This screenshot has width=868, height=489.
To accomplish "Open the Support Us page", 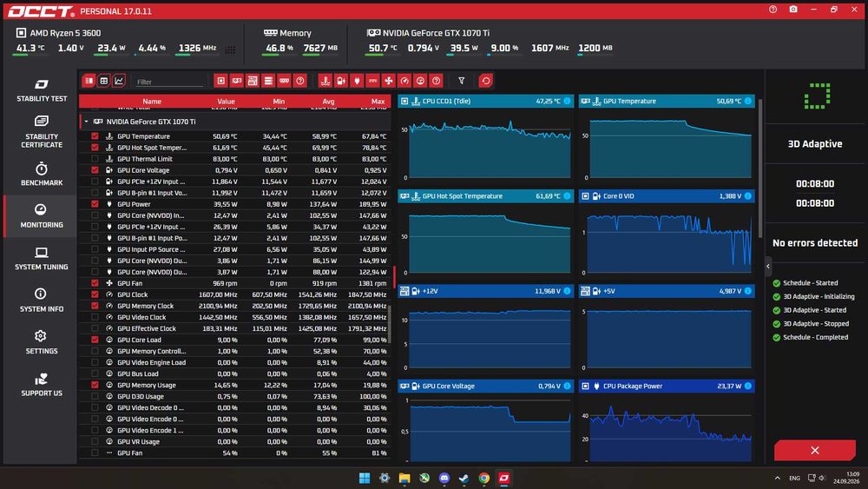I will 42,385.
